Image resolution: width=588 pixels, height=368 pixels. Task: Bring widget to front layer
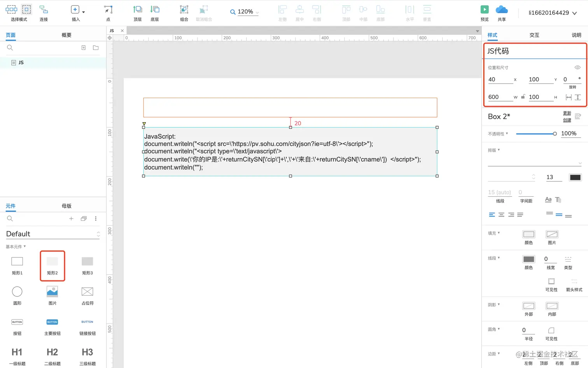(138, 13)
